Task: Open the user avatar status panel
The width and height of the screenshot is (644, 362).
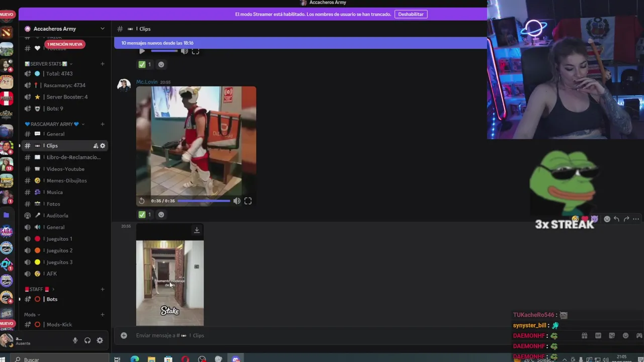Action: [x=6, y=340]
